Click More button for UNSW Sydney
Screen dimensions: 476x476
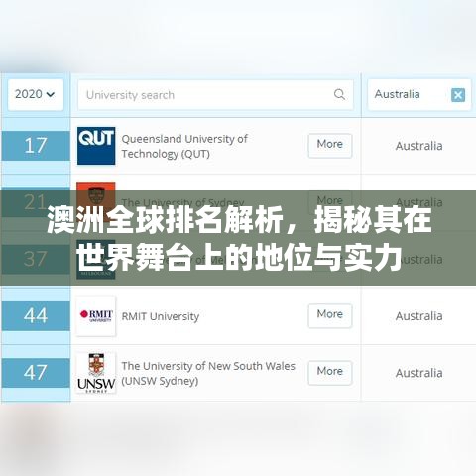coord(330,372)
